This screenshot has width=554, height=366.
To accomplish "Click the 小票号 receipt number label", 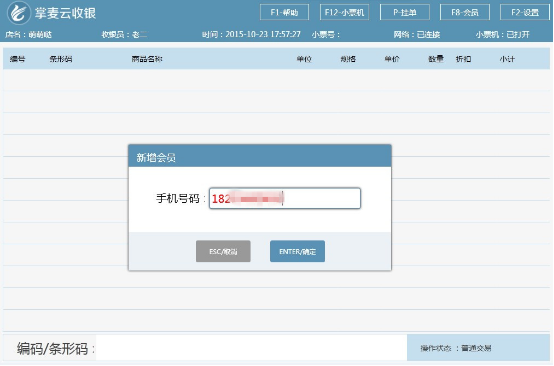I will [x=326, y=34].
